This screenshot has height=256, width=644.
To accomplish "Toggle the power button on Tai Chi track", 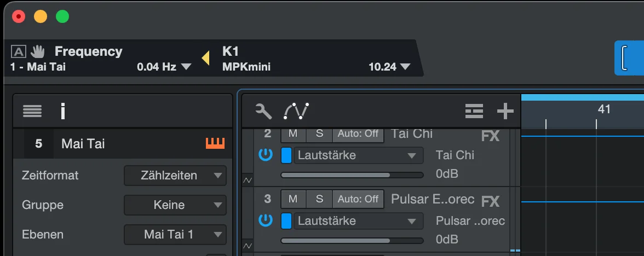I will [266, 155].
